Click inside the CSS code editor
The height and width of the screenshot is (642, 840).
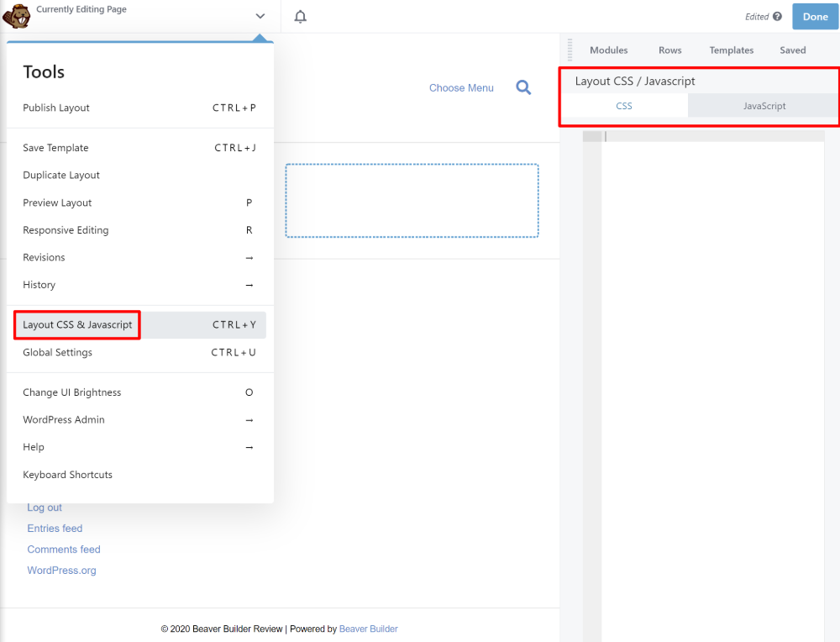click(x=712, y=386)
